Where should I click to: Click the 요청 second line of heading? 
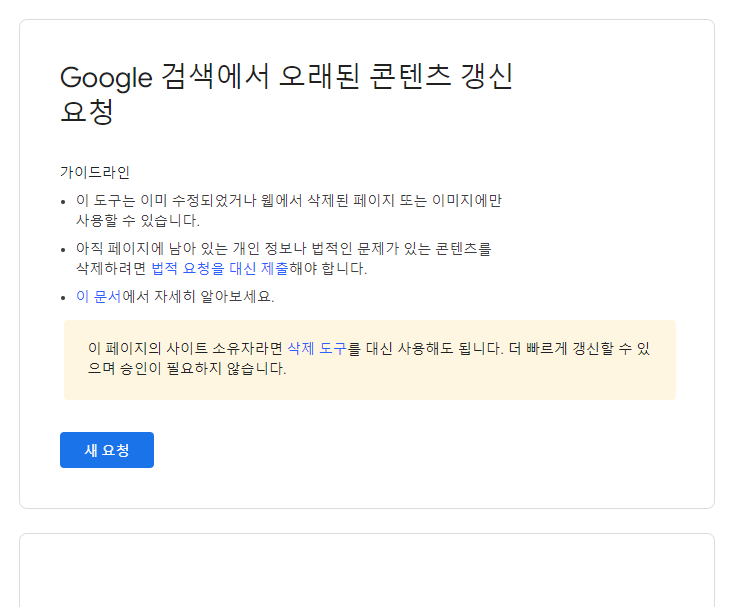[87, 111]
